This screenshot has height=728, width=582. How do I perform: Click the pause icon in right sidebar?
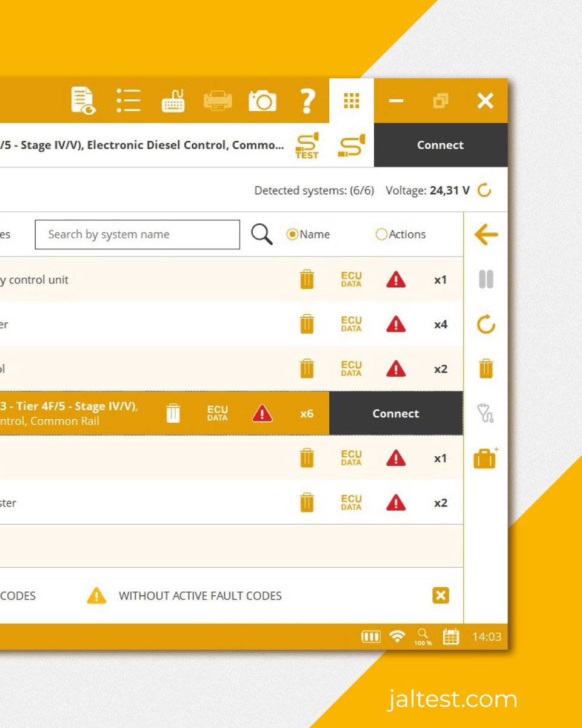[x=486, y=280]
